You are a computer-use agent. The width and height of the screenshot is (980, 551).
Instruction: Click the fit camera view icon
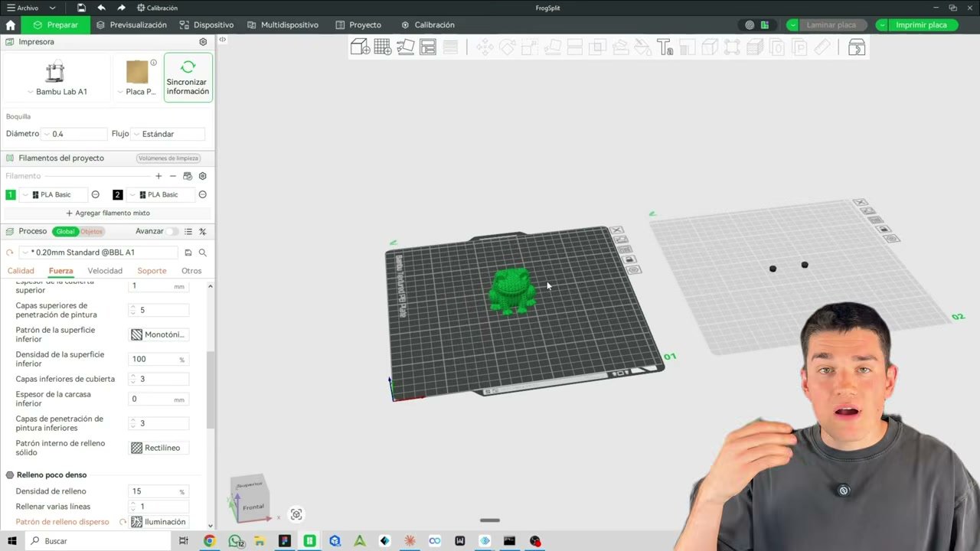tap(296, 514)
